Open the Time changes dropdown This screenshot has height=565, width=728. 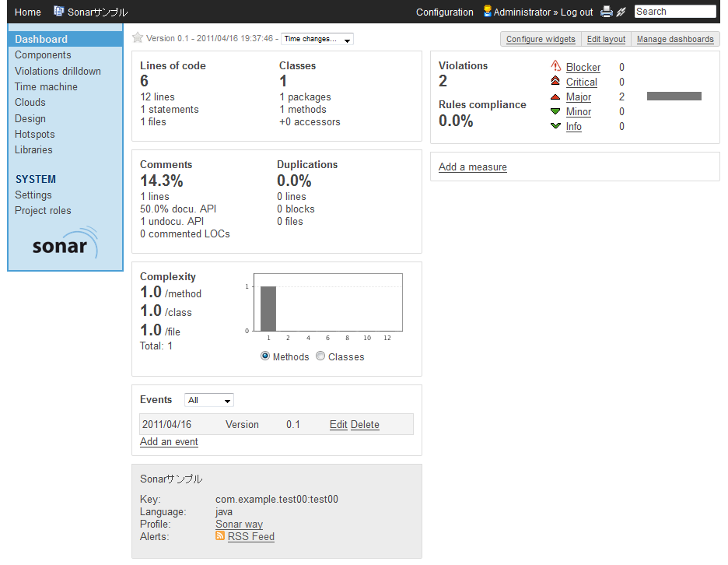[317, 39]
